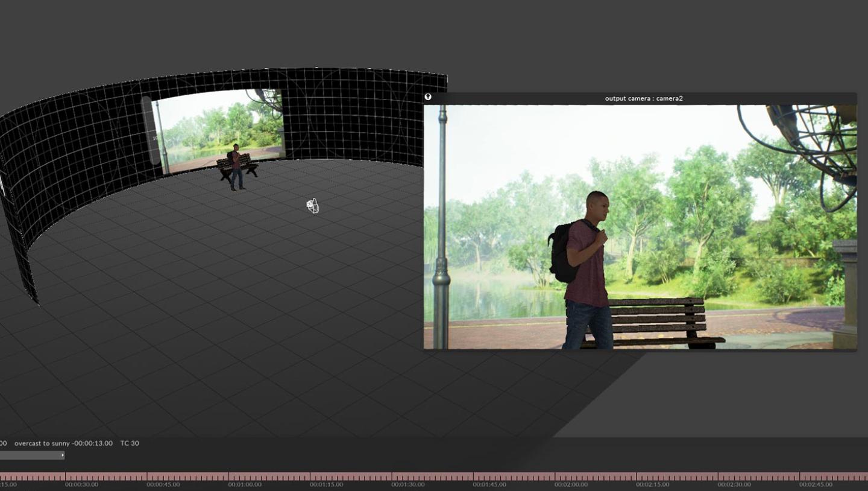This screenshot has width=868, height=491.
Task: Click the camera2 output preview image
Action: click(x=640, y=227)
